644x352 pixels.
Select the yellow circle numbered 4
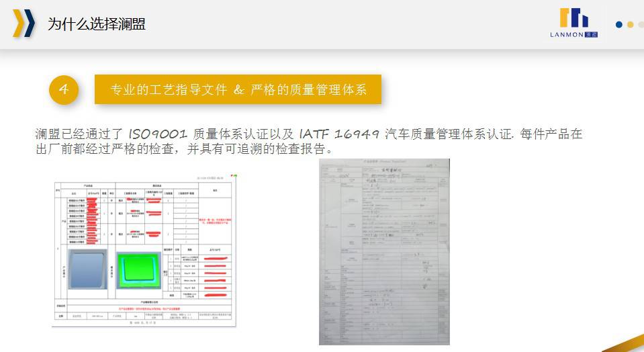pos(64,89)
